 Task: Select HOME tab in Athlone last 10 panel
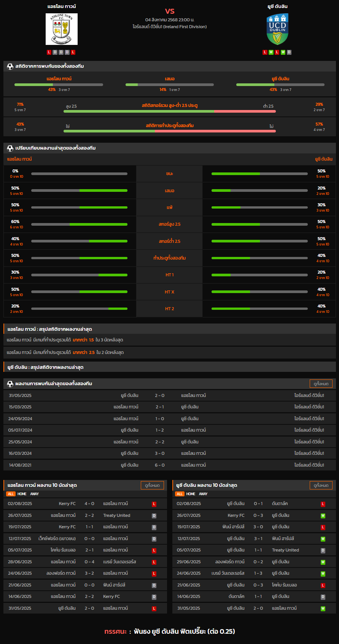coord(22,494)
